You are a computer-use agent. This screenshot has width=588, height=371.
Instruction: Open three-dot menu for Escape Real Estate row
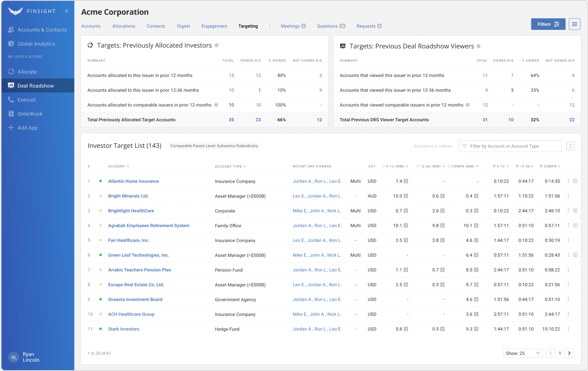[568, 284]
